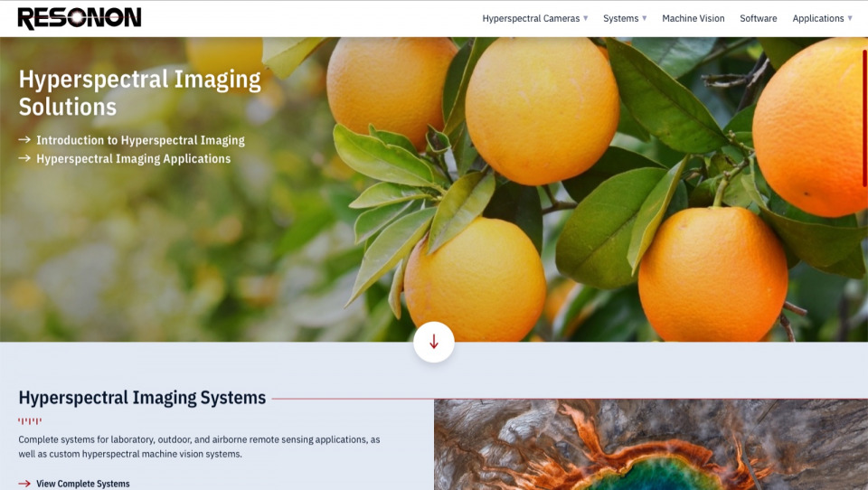The height and width of the screenshot is (490, 868).
Task: Open the Systems menu label
Action: point(620,18)
